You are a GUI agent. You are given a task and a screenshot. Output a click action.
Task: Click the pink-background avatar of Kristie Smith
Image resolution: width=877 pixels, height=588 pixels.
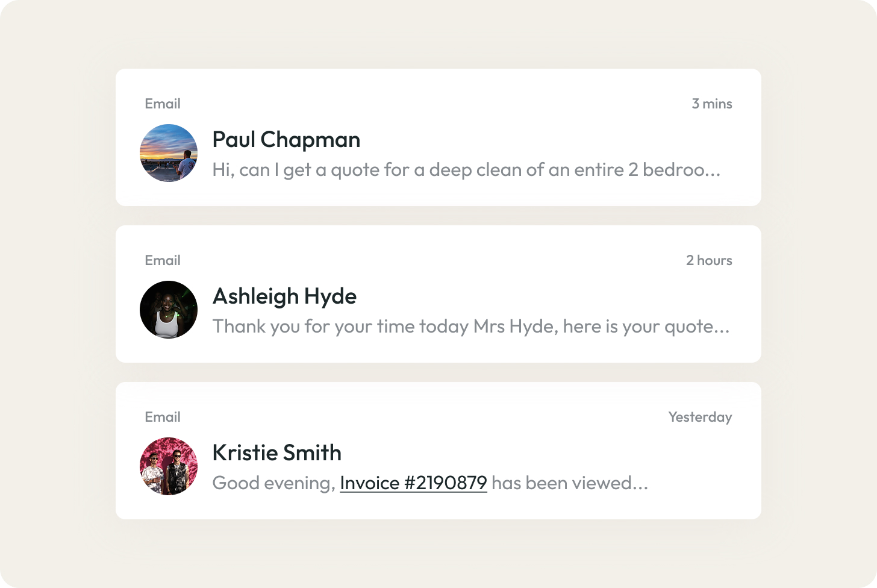tap(169, 466)
